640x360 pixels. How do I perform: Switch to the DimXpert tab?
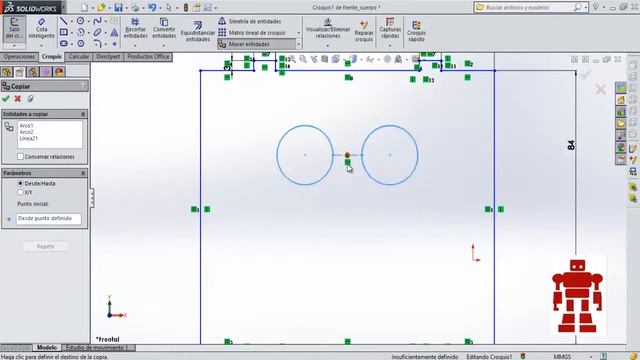point(108,57)
